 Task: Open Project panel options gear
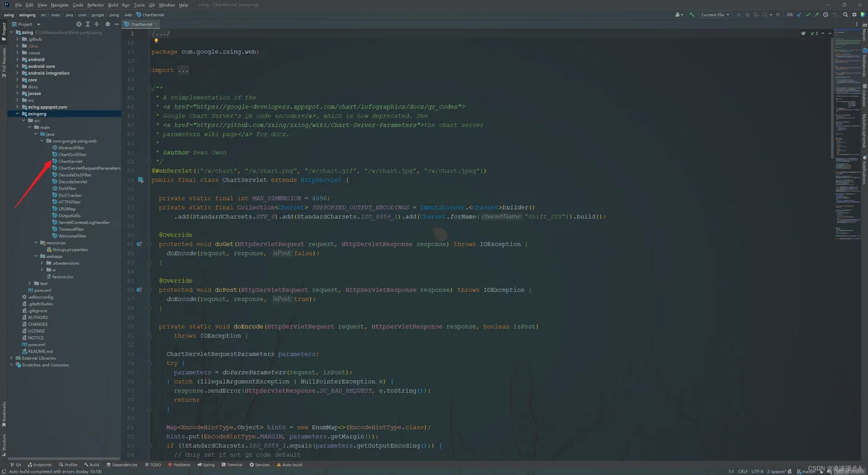107,24
